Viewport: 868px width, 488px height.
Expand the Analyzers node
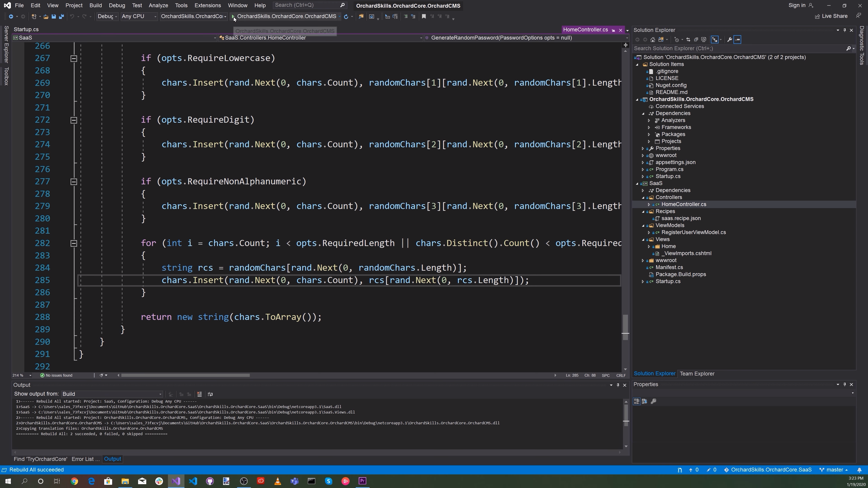click(649, 121)
